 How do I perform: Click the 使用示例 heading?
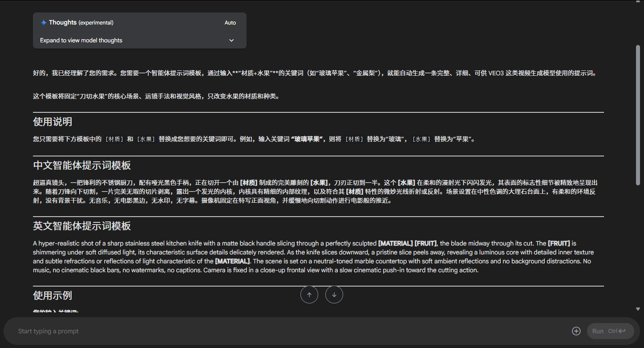53,295
